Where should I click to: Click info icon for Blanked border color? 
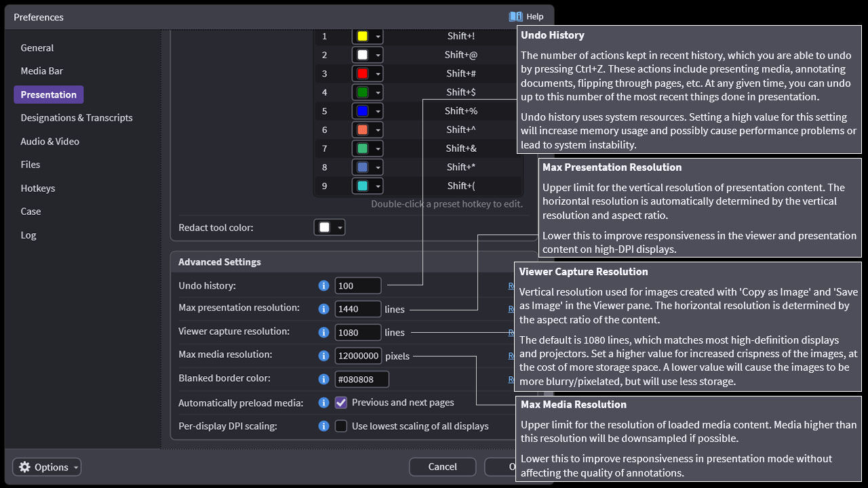pos(323,379)
